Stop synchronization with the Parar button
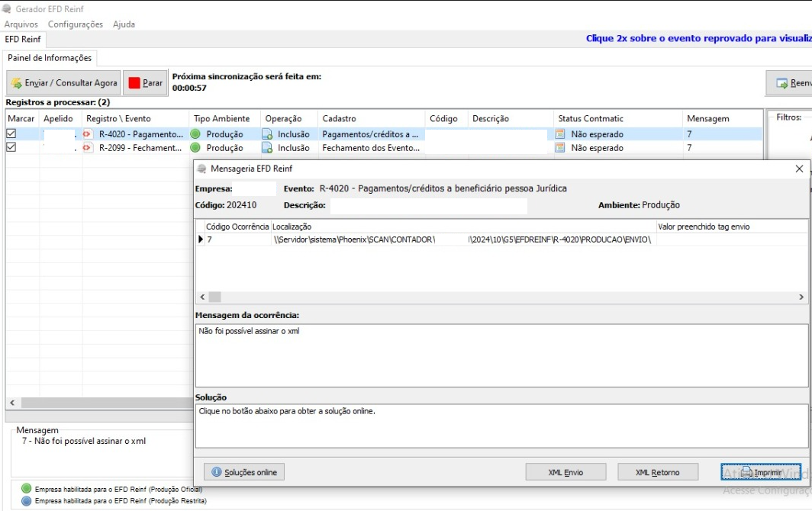The image size is (812, 511). [x=146, y=83]
